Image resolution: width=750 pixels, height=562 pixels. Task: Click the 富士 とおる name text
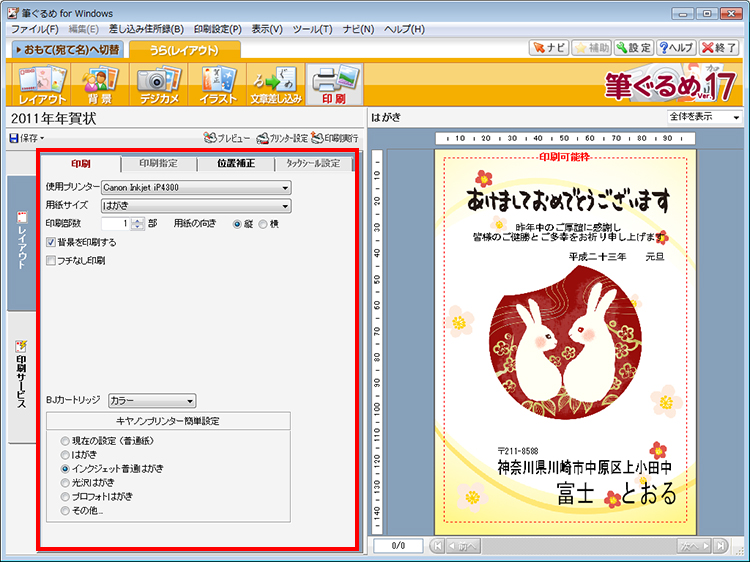(x=617, y=494)
